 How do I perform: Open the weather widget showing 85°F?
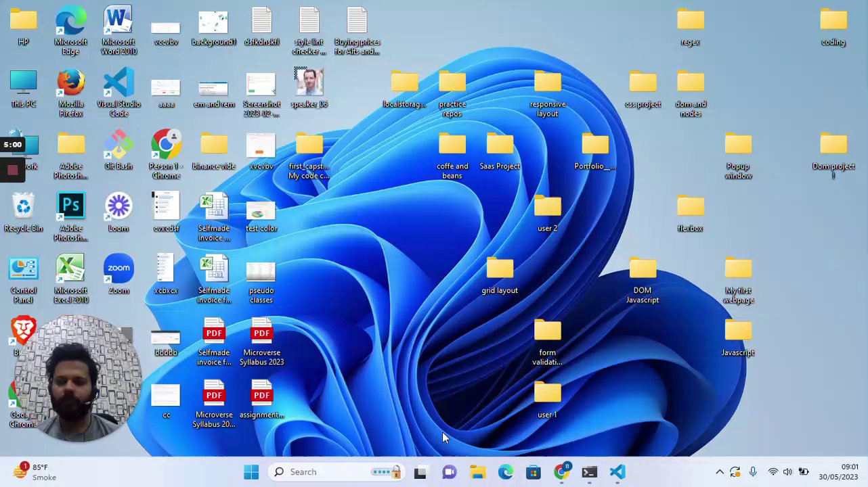(34, 472)
